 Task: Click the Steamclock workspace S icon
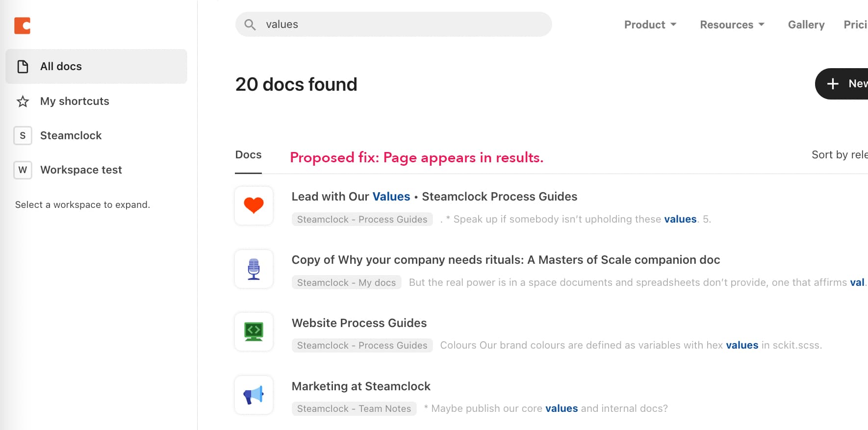[x=23, y=136]
